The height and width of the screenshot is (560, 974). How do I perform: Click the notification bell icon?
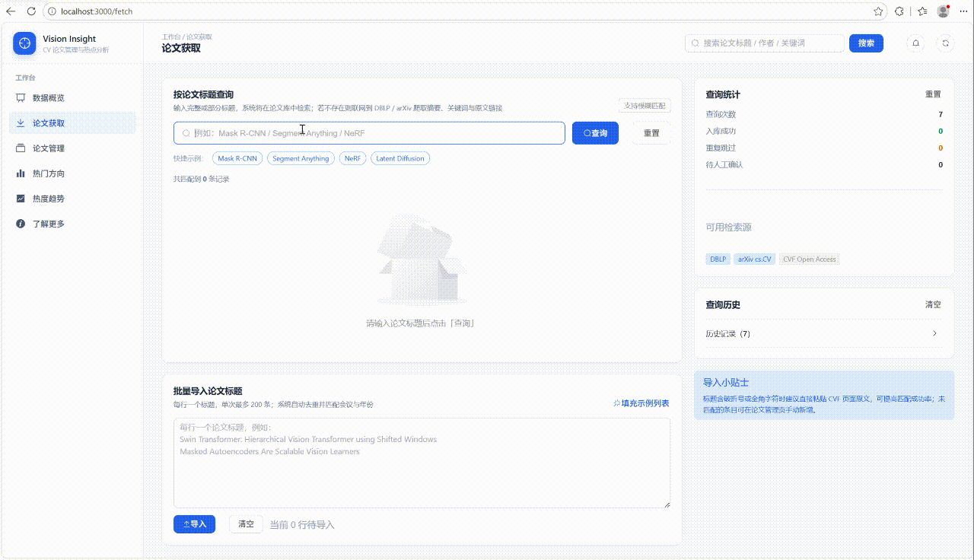point(915,43)
